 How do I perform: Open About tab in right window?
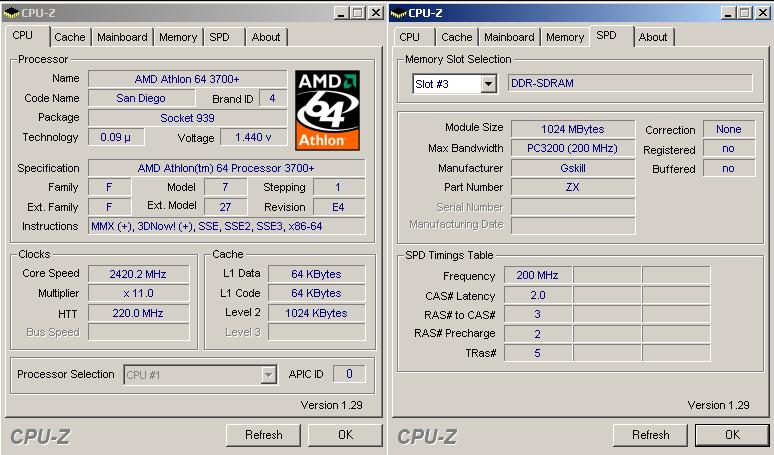653,37
